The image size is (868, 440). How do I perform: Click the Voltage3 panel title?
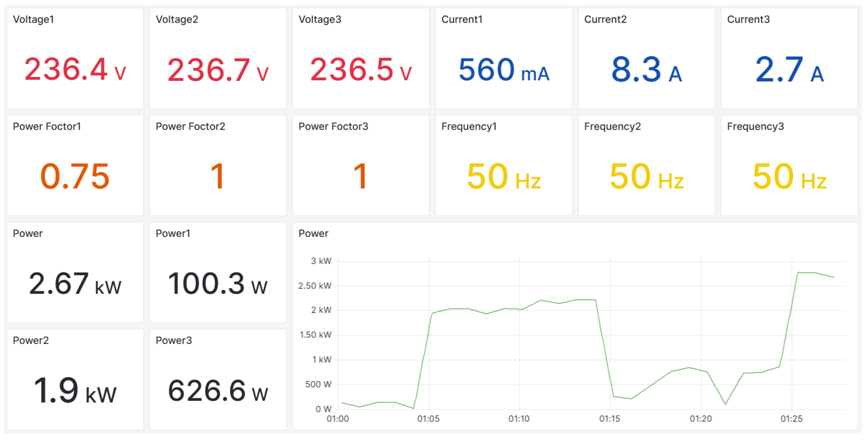(320, 20)
